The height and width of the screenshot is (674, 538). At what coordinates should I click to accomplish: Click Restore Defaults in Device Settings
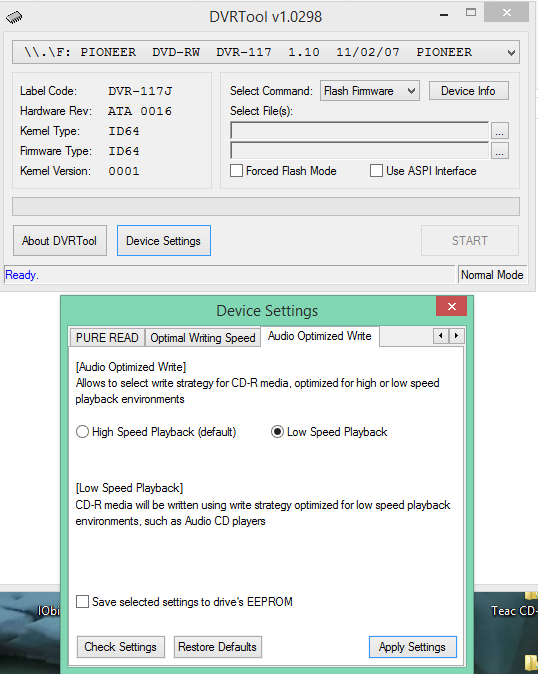click(217, 647)
